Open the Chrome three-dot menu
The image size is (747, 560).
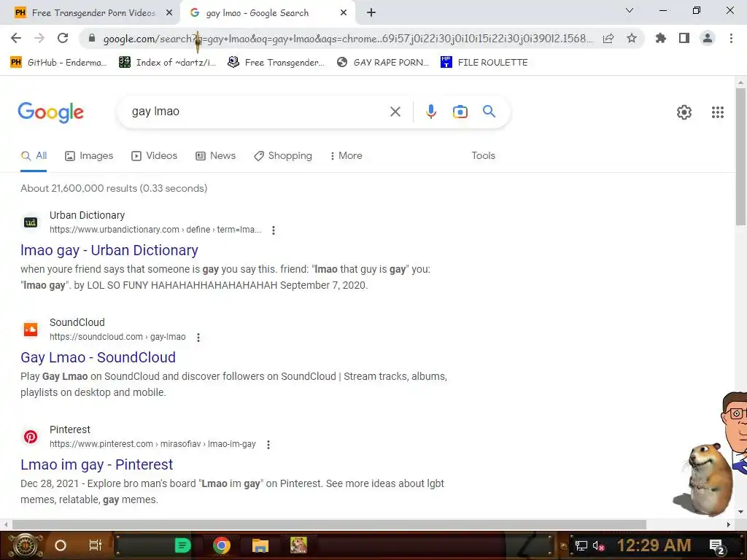tap(731, 38)
